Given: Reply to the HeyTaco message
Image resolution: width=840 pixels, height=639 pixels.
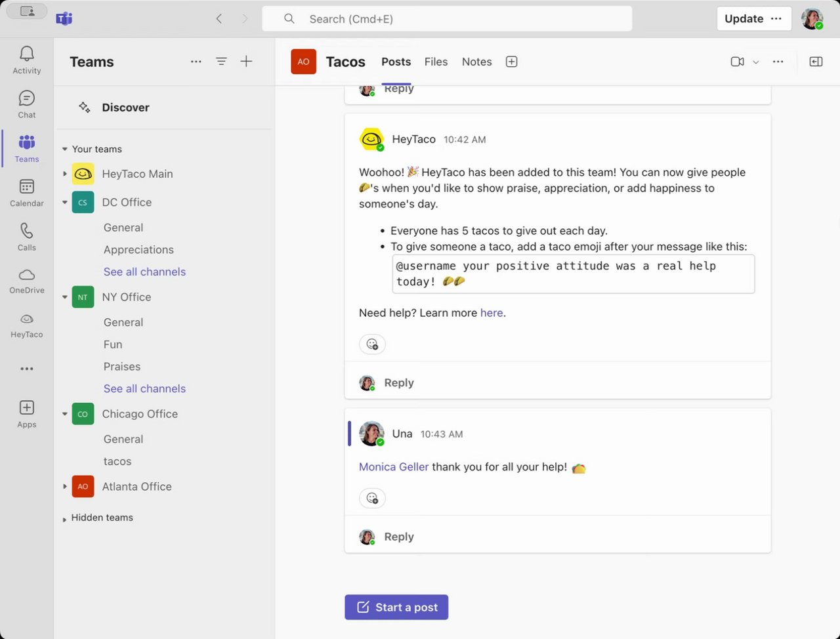Looking at the screenshot, I should point(398,382).
